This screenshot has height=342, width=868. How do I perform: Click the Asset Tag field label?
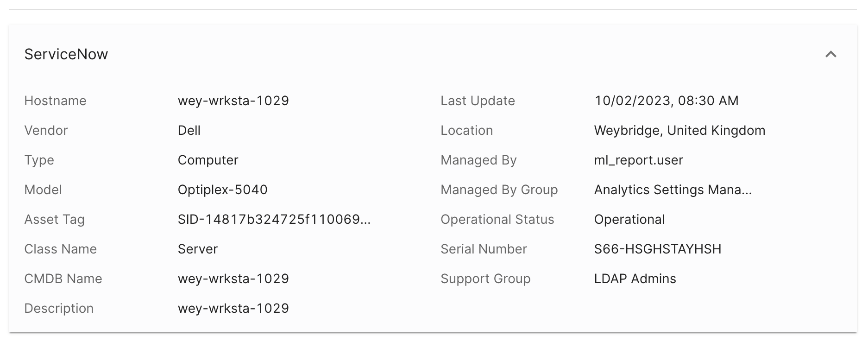tap(54, 220)
